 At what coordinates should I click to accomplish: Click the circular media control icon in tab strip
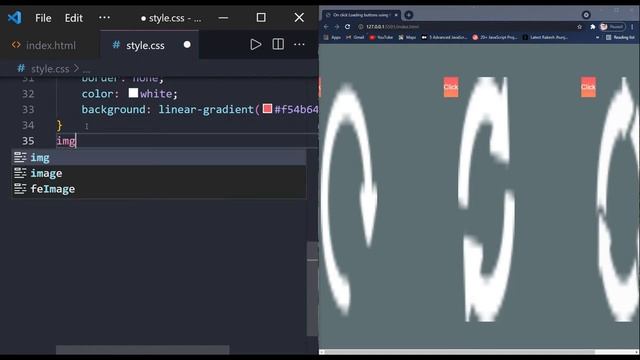[586, 15]
